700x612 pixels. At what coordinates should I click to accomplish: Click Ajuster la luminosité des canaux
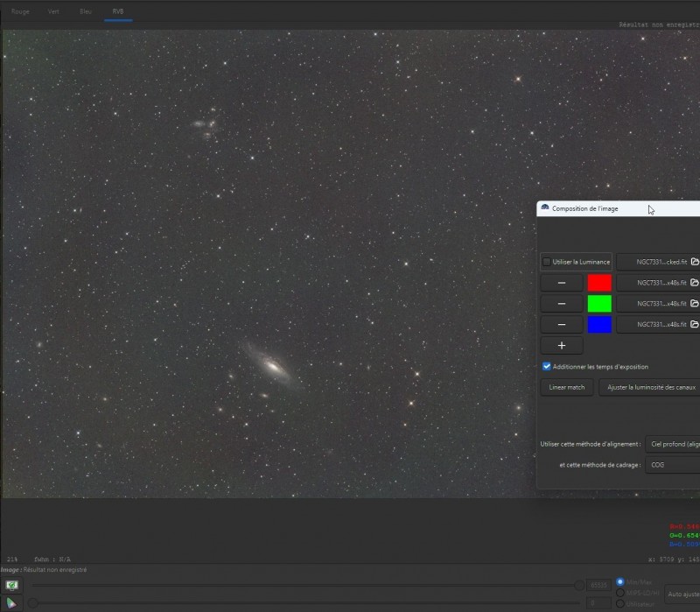[649, 387]
